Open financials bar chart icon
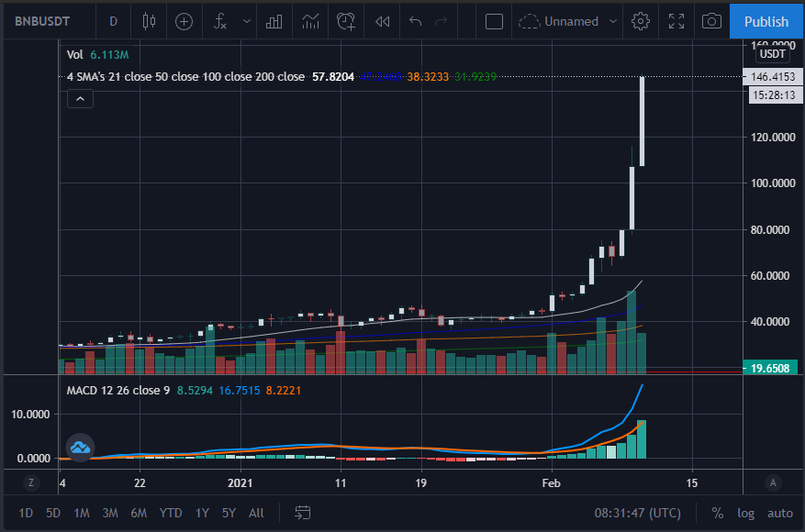Image resolution: width=805 pixels, height=532 pixels. [274, 21]
